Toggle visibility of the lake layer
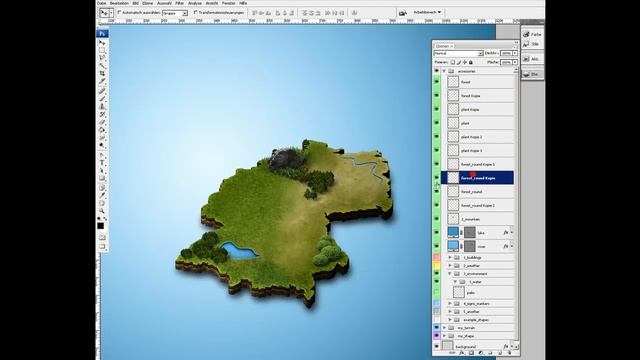The height and width of the screenshot is (360, 640). point(437,232)
